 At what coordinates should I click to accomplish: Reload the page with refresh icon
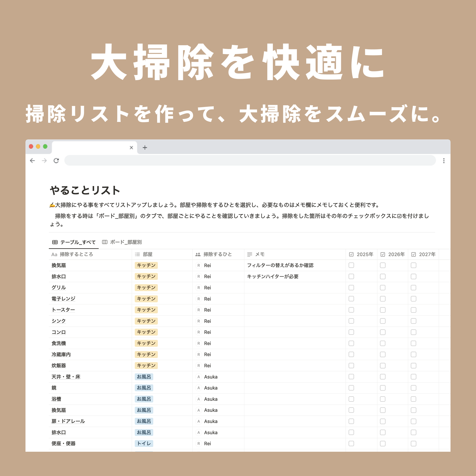(56, 161)
